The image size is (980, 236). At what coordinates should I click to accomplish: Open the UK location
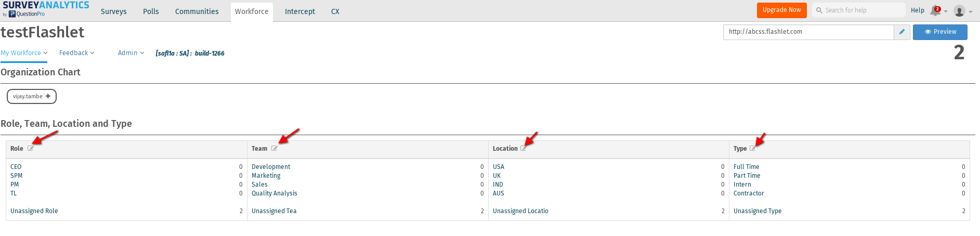click(497, 176)
